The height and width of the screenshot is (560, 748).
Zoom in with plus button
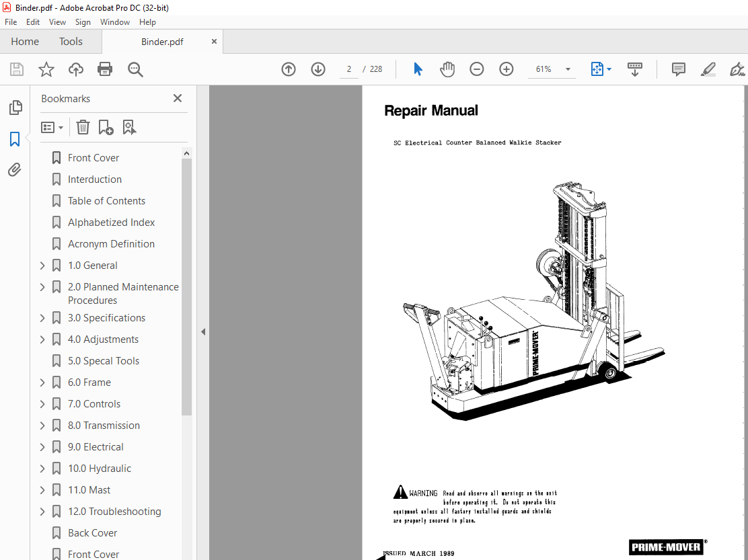click(506, 69)
